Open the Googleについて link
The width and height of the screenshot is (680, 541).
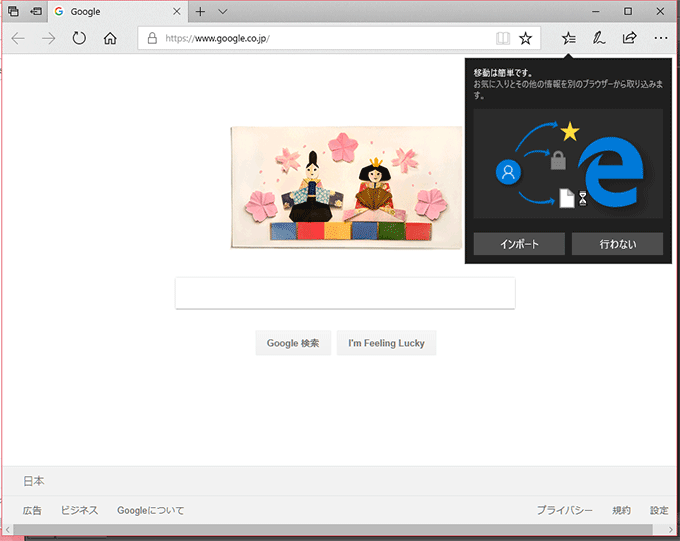[x=150, y=510]
